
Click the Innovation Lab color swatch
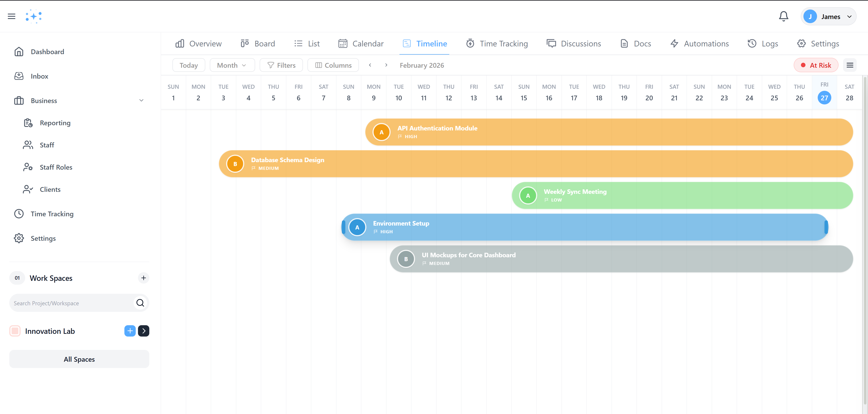[x=15, y=331]
